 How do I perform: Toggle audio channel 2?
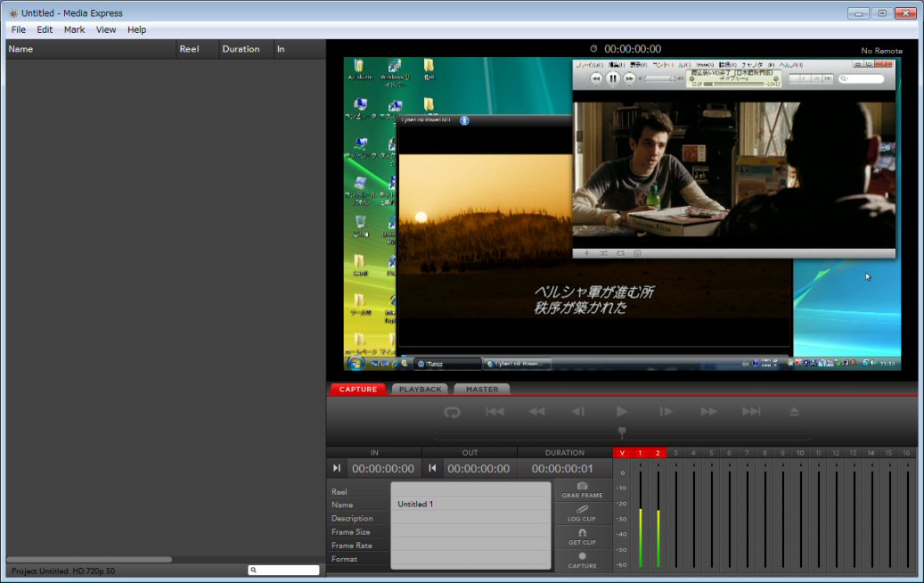[658, 453]
